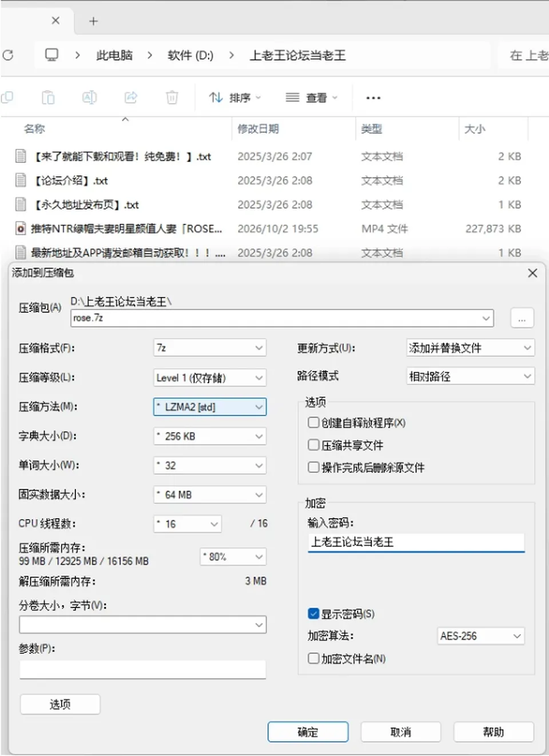Select the file icon of 【永久地址发布页】.txt

pos(21,204)
